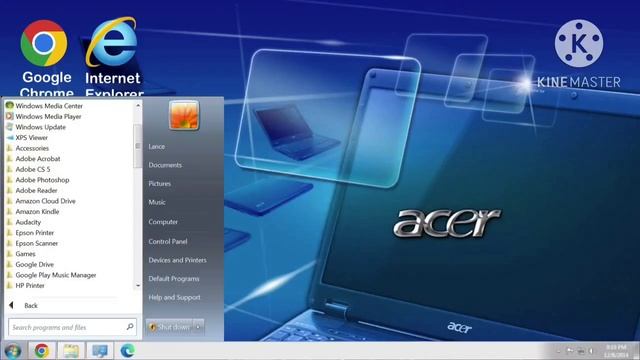Click the Windows Media Player icon

coord(9,116)
